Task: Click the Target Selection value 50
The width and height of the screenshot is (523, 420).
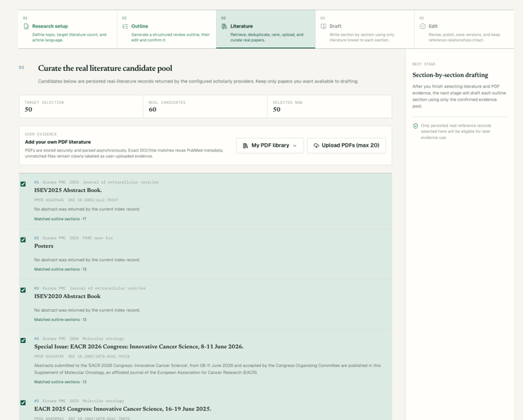Action: click(28, 109)
